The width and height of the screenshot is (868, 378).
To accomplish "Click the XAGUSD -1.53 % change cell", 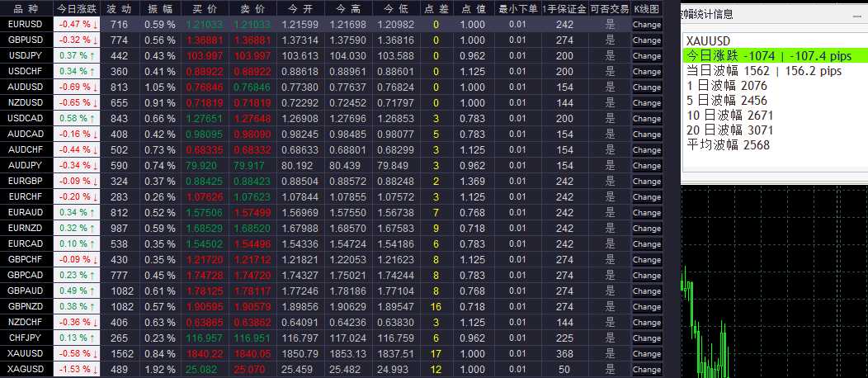I will coord(77,369).
